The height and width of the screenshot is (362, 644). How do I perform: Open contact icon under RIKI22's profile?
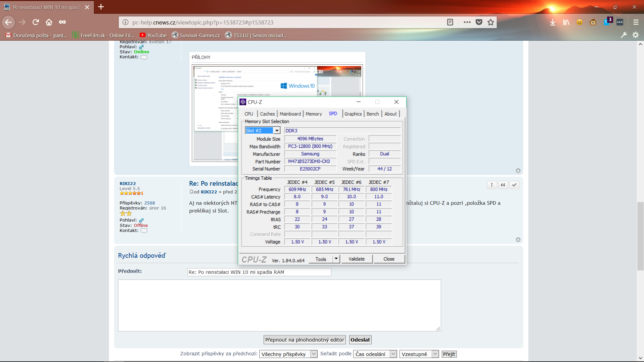coord(144,230)
